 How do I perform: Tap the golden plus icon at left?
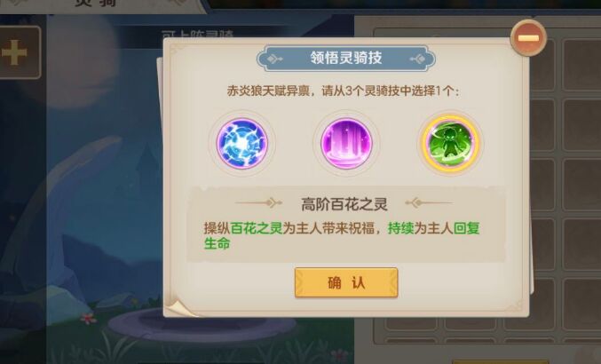point(14,52)
